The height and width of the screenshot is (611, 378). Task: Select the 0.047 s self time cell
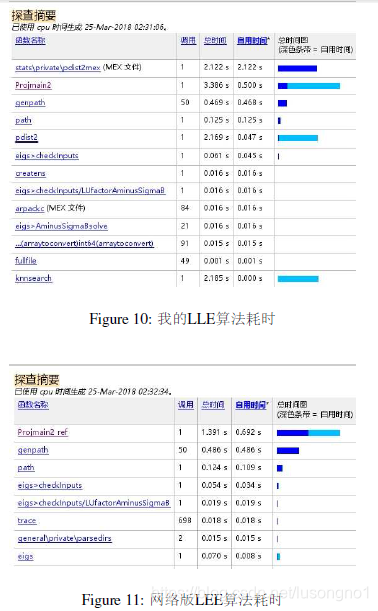point(250,137)
